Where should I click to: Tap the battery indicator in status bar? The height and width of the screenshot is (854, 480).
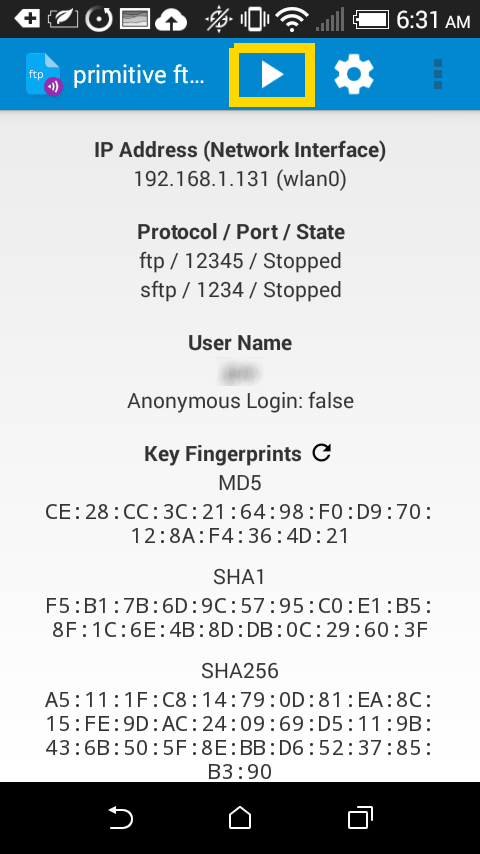(x=371, y=20)
